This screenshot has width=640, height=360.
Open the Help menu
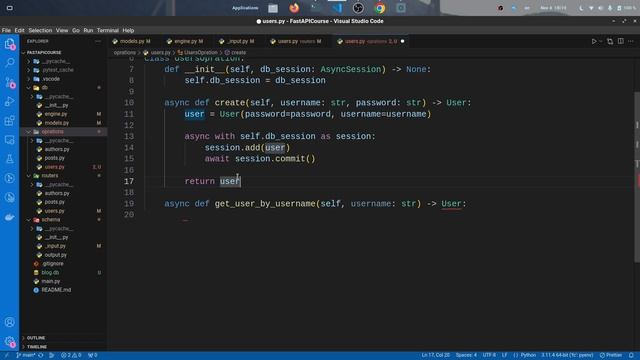(x=128, y=30)
